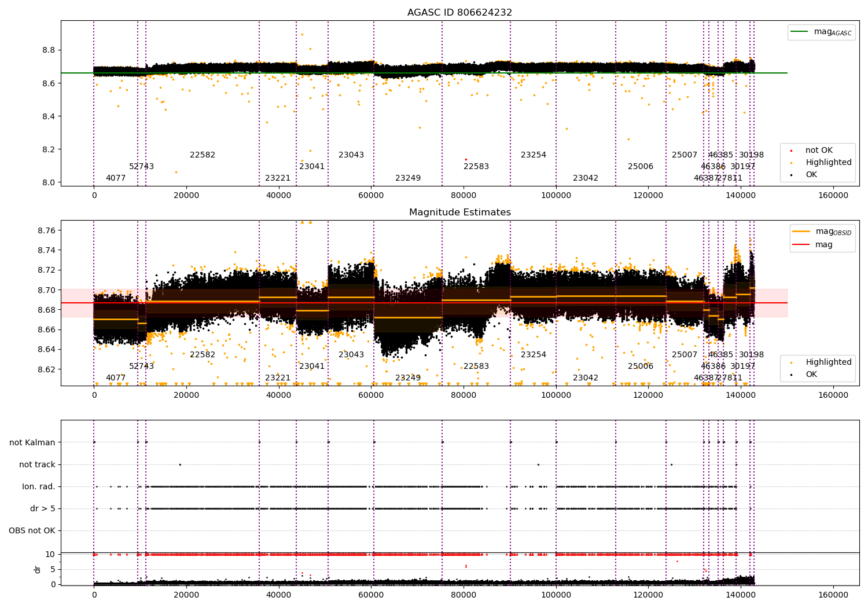Click the 'Magnitude Estimates' plot title
Image resolution: width=868 pixels, height=608 pixels.
click(459, 213)
